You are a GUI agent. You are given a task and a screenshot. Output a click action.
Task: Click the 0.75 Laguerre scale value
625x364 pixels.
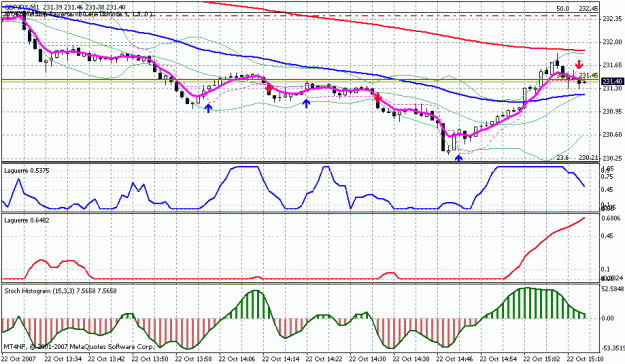pos(607,177)
